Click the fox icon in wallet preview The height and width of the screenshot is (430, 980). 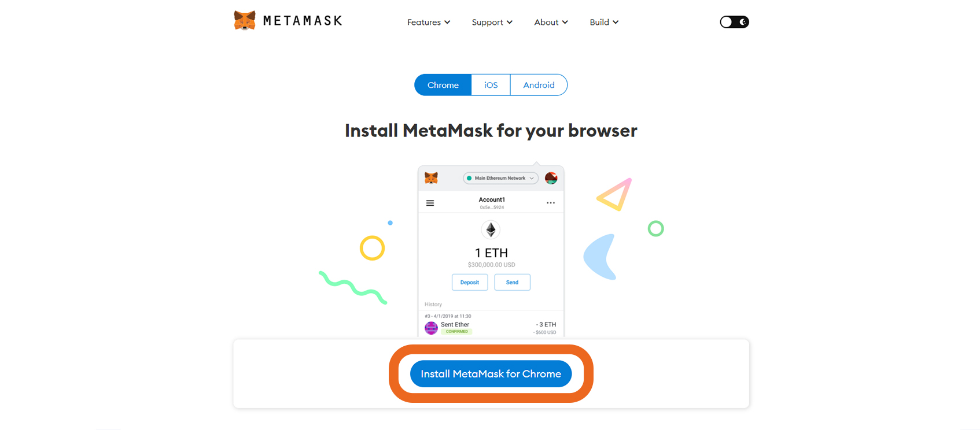431,178
